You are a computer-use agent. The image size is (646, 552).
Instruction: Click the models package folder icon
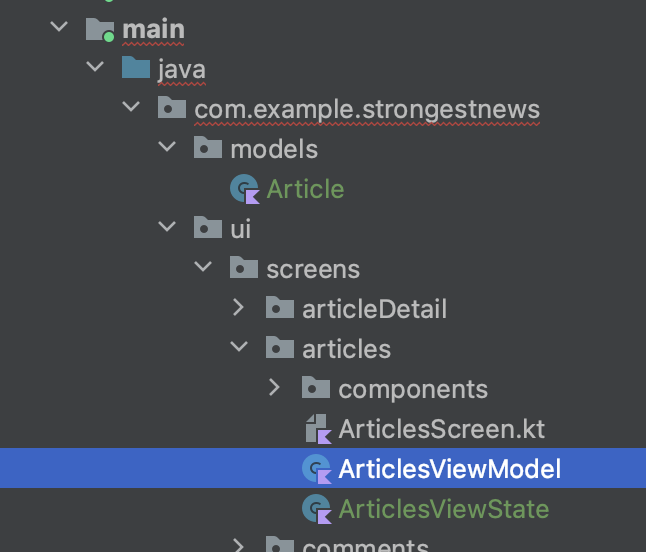208,147
